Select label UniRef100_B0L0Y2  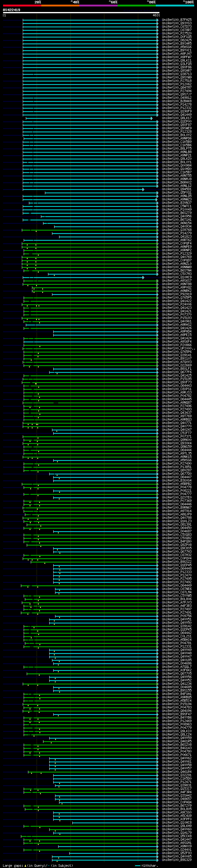click(176, 135)
